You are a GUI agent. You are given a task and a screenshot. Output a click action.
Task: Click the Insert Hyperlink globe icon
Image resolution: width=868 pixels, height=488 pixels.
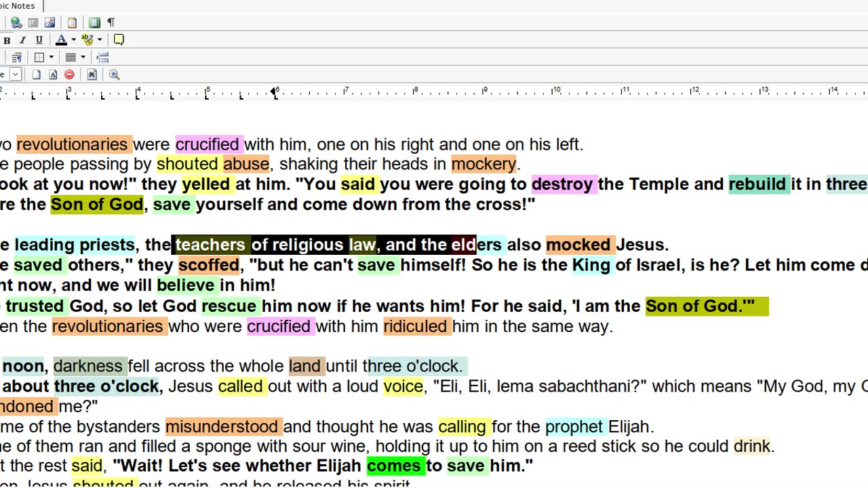pyautogui.click(x=16, y=22)
